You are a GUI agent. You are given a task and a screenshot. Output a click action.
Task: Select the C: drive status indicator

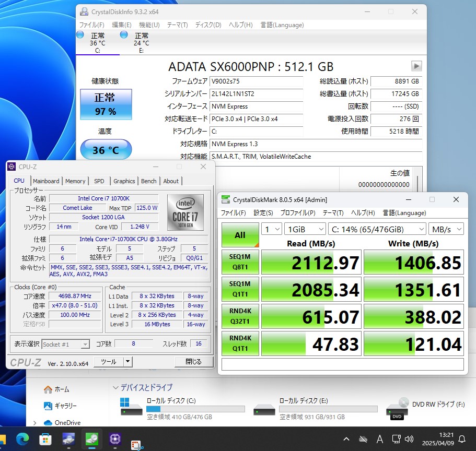pos(97,42)
